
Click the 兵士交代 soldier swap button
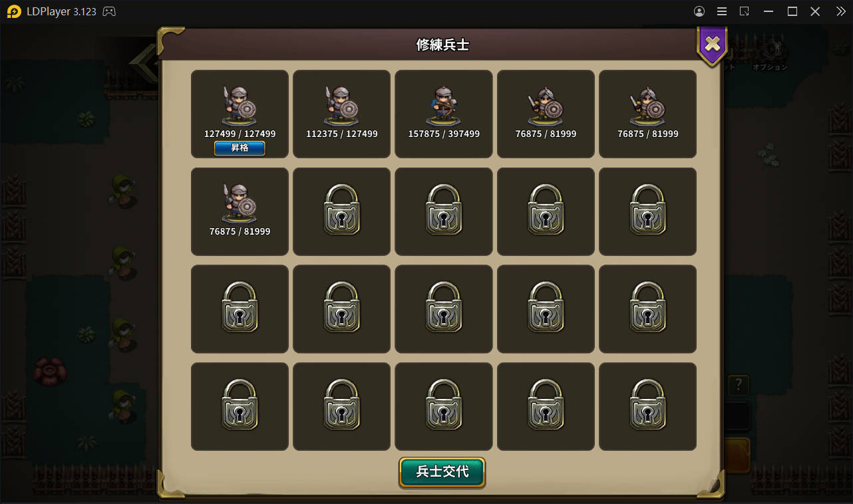[442, 472]
